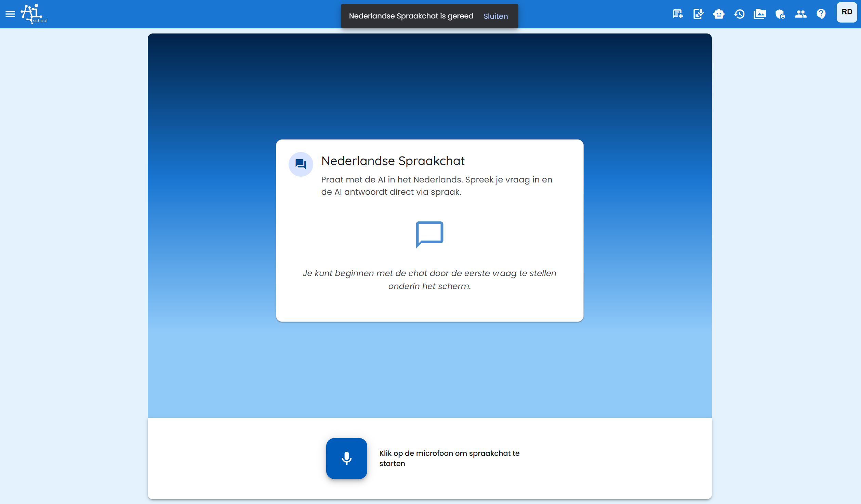
Task: Open the RD user profile menu
Action: [x=846, y=12]
